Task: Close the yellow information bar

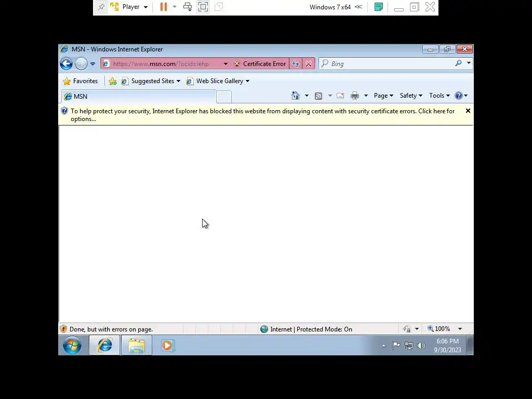Action: [468, 111]
